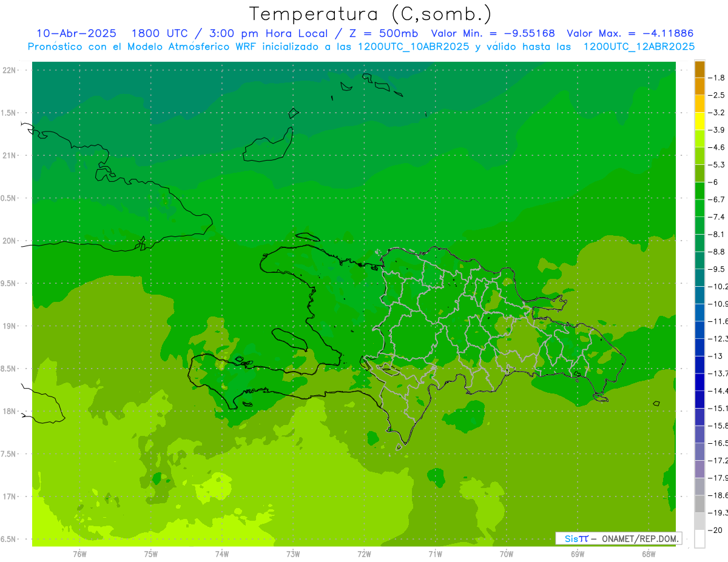The width and height of the screenshot is (728, 562).
Task: Select the date text "10-Abr-2025"
Action: pyautogui.click(x=76, y=33)
